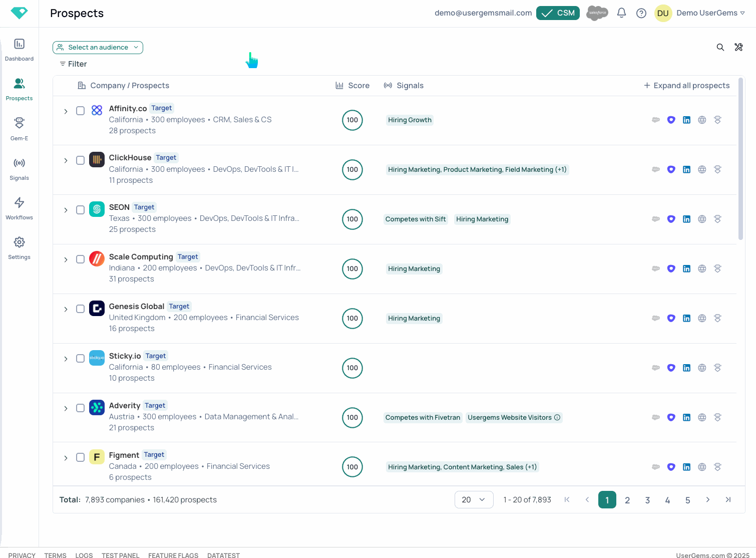Open Affinity.co LinkedIn page
This screenshot has width=756, height=558.
pyautogui.click(x=687, y=120)
